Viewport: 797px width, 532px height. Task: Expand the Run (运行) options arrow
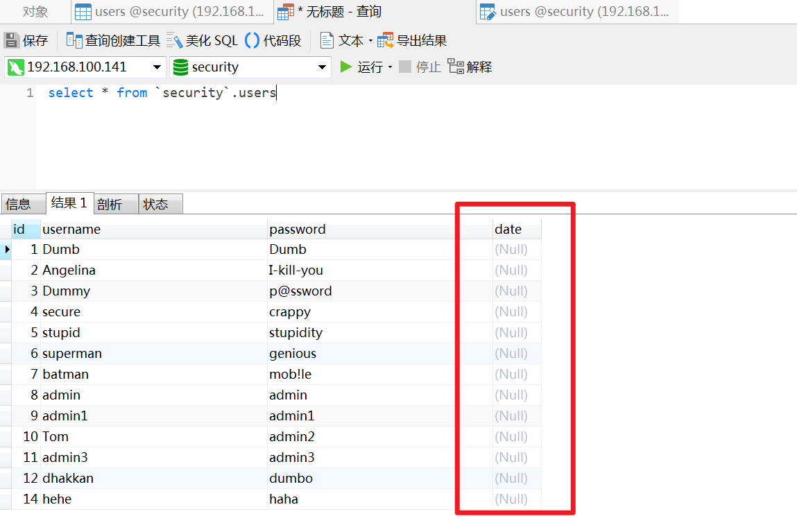pyautogui.click(x=390, y=67)
